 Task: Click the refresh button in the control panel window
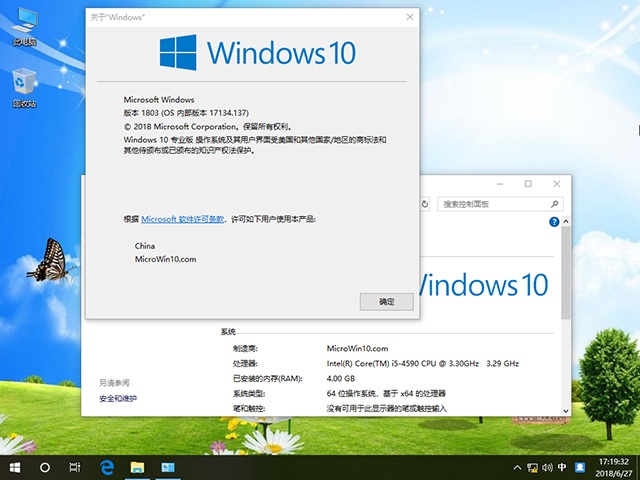pyautogui.click(x=424, y=204)
